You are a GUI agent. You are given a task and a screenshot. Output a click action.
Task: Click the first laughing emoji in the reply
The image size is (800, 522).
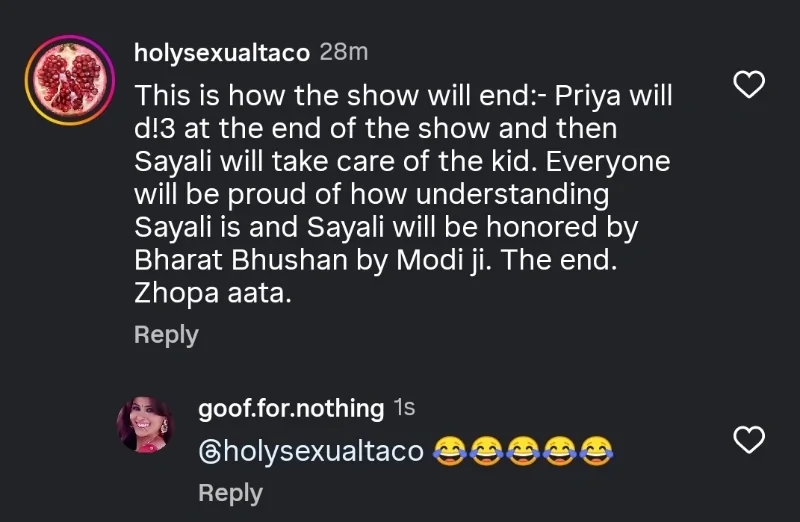point(450,452)
